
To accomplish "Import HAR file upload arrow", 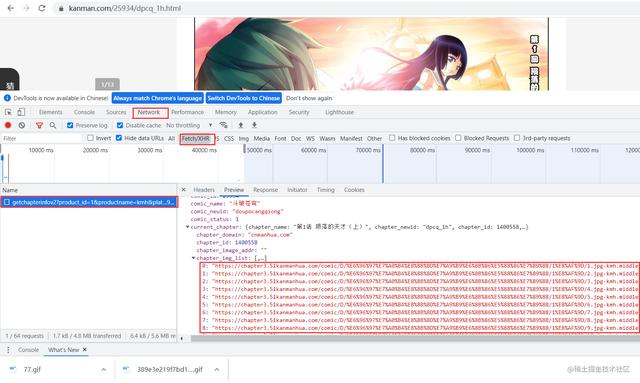I will coord(241,125).
